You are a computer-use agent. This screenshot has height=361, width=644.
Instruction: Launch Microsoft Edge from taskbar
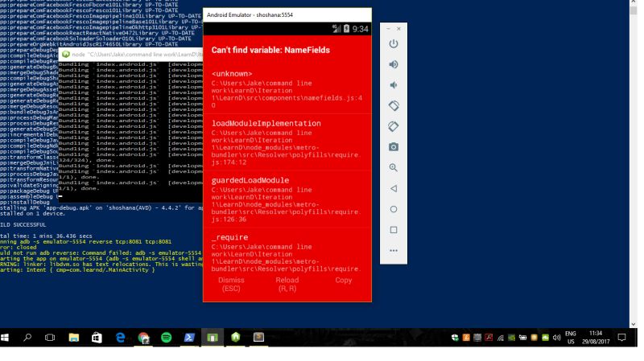tap(120, 337)
